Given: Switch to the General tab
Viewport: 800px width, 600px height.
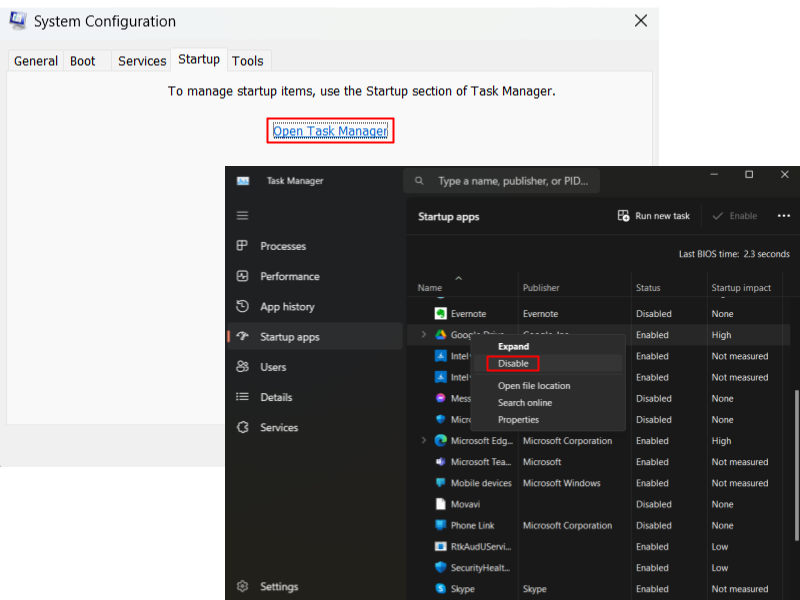Looking at the screenshot, I should tap(36, 61).
